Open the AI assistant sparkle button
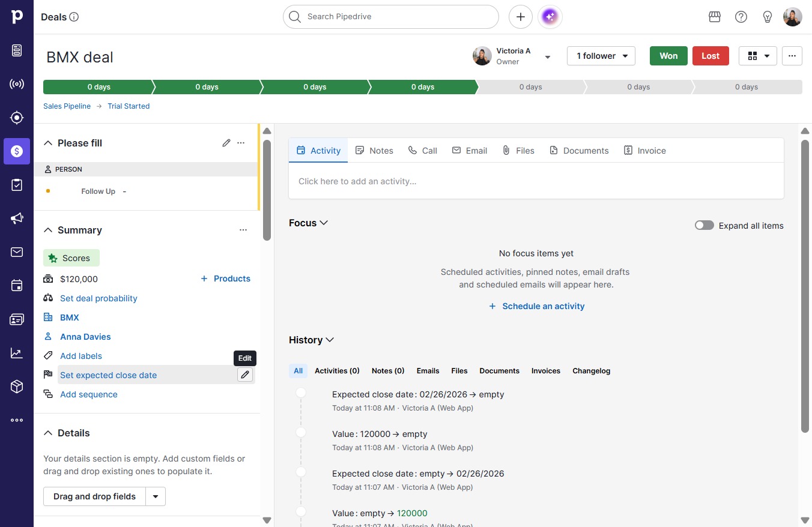 [550, 17]
